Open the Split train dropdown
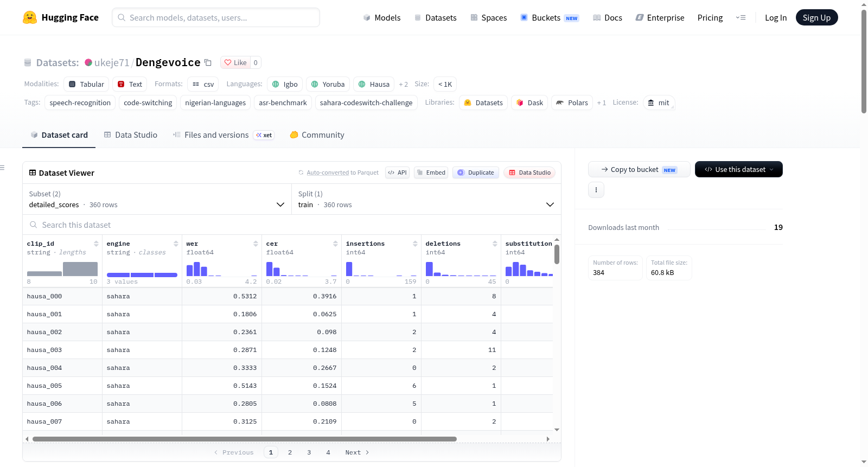Image resolution: width=868 pixels, height=467 pixels. coord(426,199)
